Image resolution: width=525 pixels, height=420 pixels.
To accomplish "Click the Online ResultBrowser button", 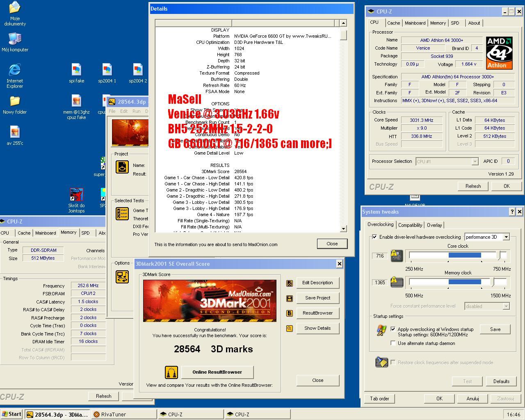I will [x=217, y=372].
